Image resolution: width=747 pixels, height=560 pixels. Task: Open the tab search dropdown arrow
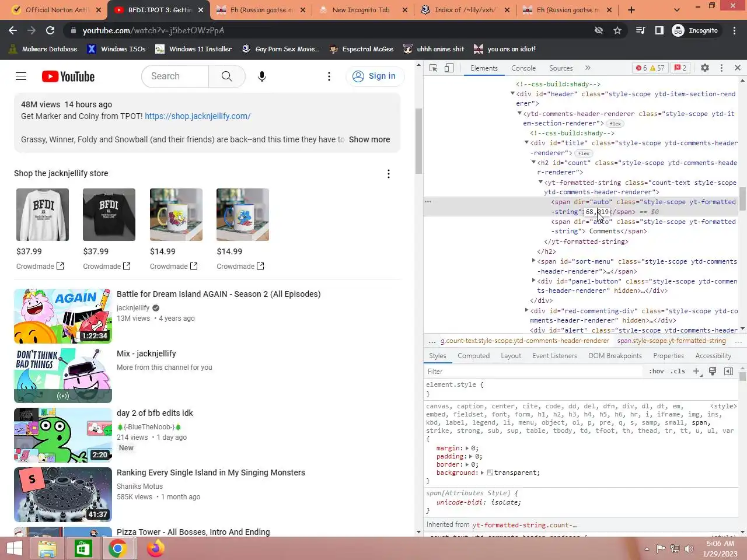677,10
